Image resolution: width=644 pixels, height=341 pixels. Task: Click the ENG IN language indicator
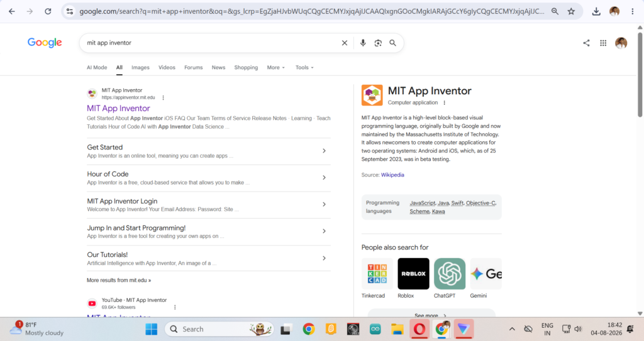(x=547, y=329)
